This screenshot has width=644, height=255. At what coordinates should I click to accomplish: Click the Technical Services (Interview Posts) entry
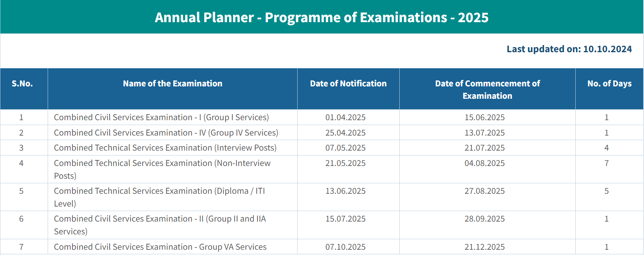[x=165, y=148]
